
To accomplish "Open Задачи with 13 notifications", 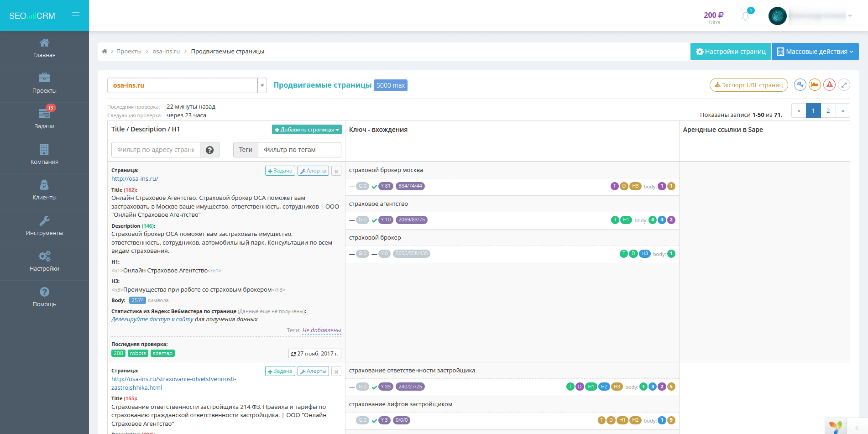I will (44, 120).
